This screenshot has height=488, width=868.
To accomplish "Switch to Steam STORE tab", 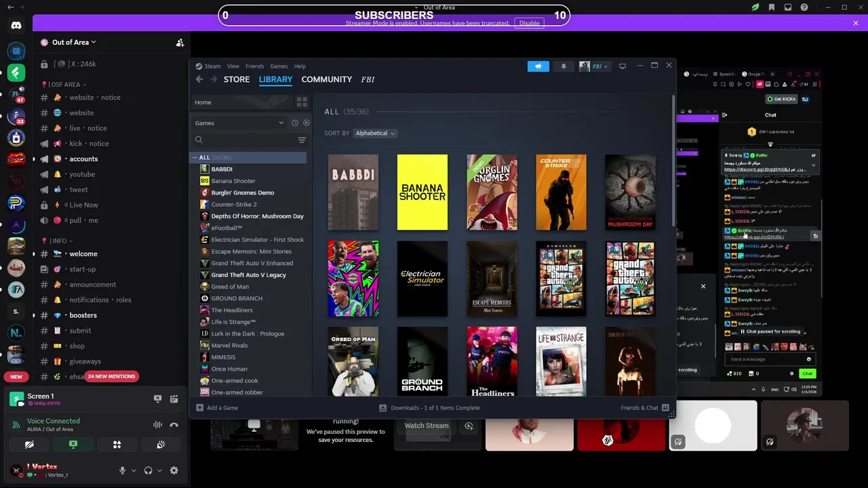I will [237, 79].
